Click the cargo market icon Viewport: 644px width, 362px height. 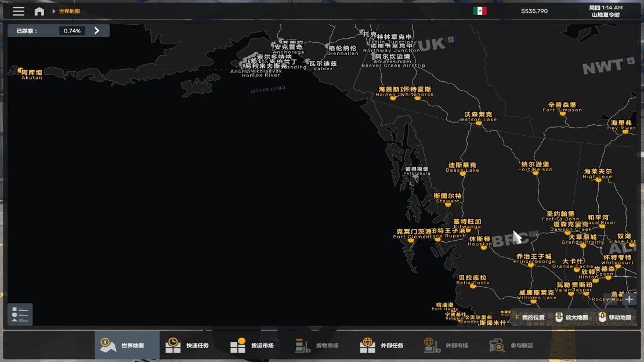click(302, 346)
